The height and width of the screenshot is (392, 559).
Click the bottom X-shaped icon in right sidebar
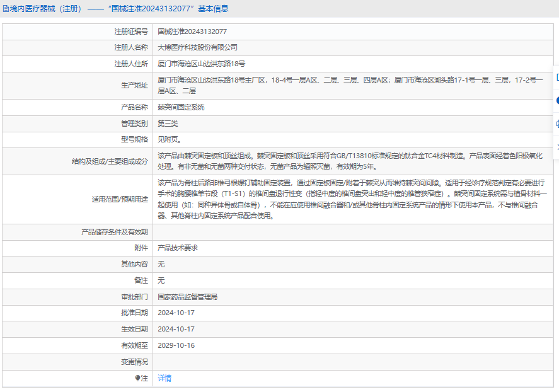tap(556, 146)
